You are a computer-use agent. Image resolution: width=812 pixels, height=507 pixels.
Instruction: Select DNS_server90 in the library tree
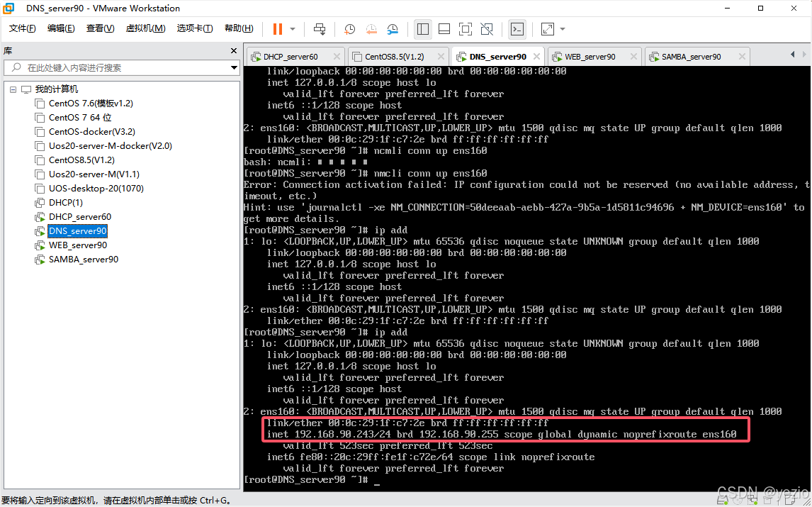pyautogui.click(x=77, y=230)
